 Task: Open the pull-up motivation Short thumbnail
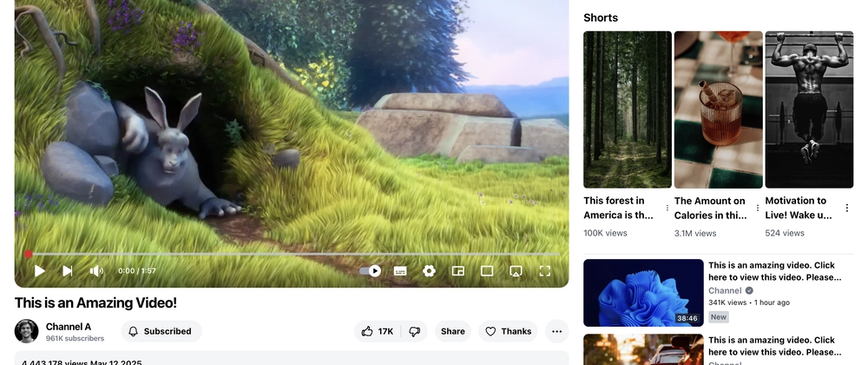[809, 109]
